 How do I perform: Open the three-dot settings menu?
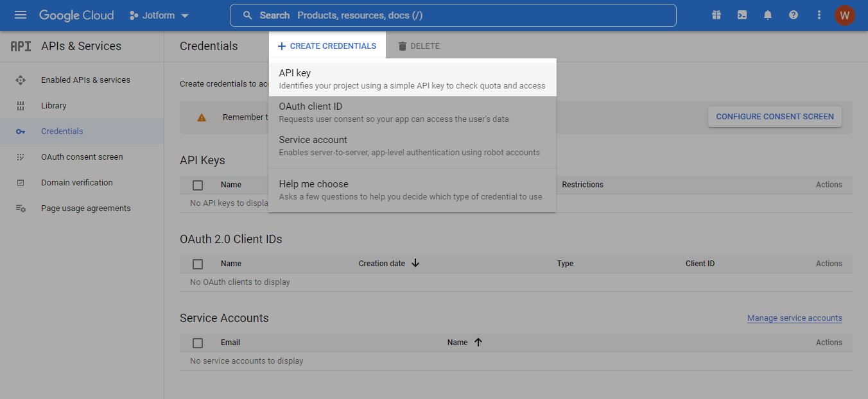(x=819, y=15)
